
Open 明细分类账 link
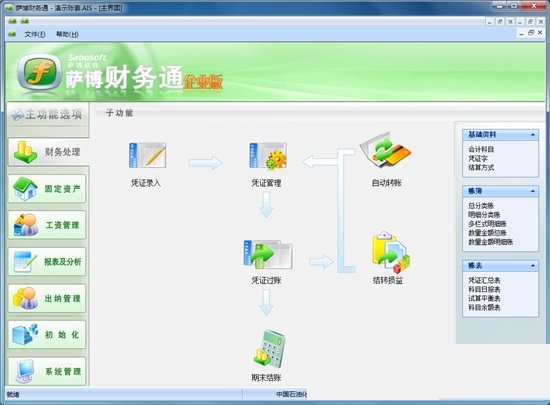tap(484, 215)
